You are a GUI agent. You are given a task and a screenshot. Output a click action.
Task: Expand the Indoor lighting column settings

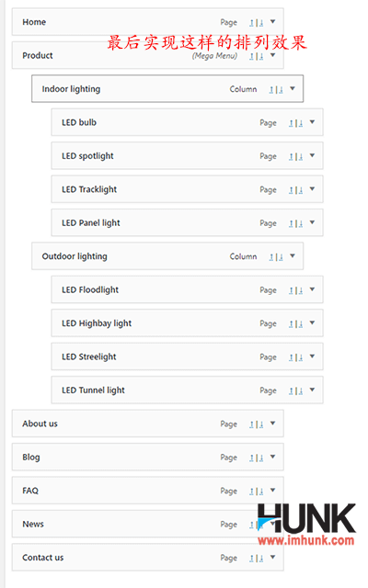(x=293, y=88)
